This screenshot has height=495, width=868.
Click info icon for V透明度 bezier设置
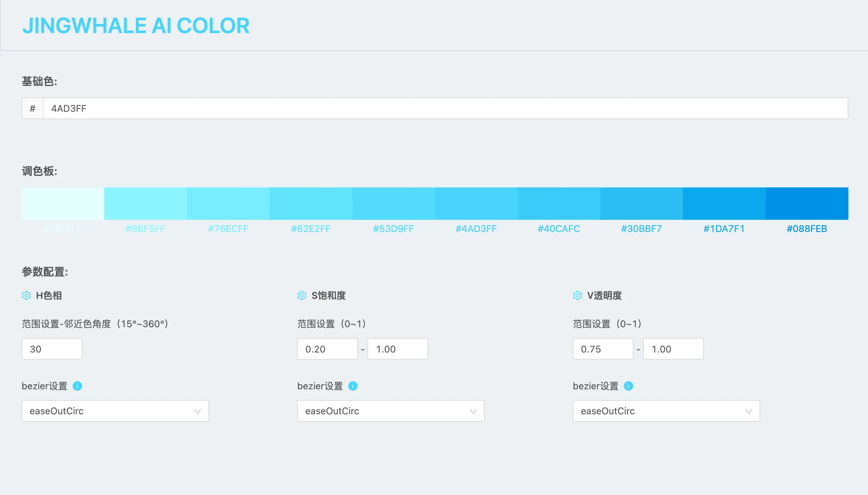tap(628, 386)
